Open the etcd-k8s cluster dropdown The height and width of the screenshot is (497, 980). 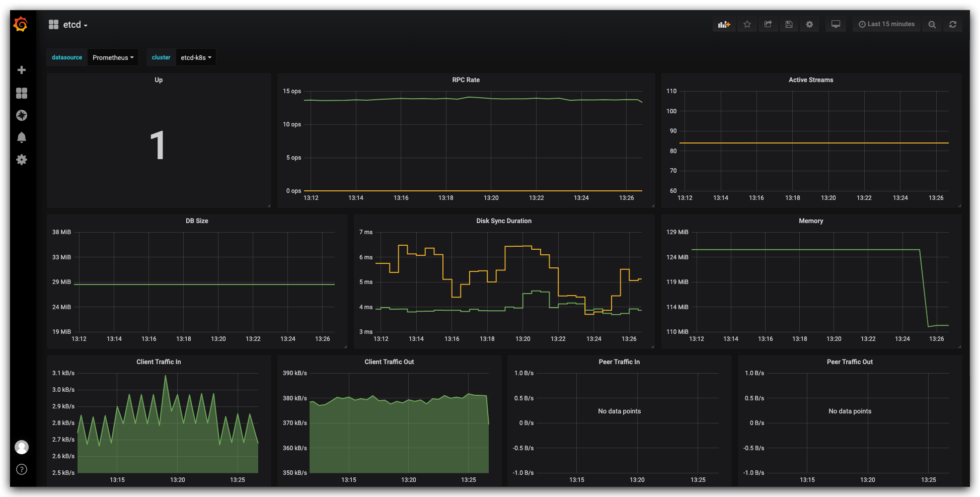coord(196,57)
